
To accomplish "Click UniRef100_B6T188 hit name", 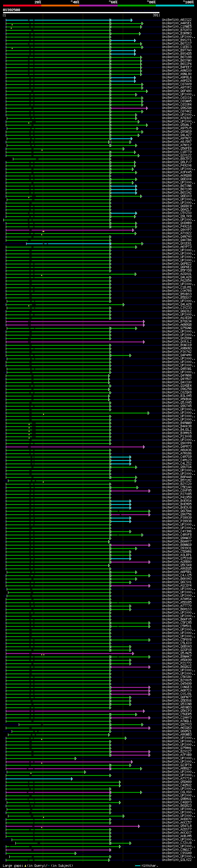I will point(176,57).
